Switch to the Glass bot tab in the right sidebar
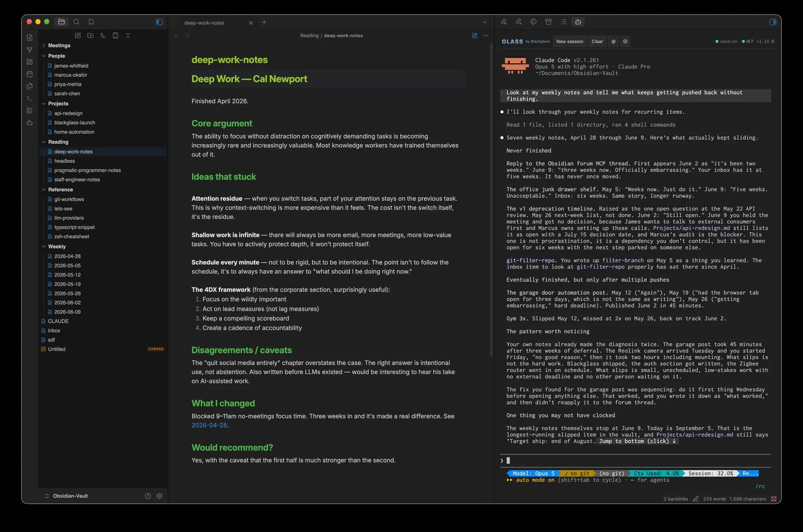The width and height of the screenshot is (803, 532). click(x=578, y=22)
